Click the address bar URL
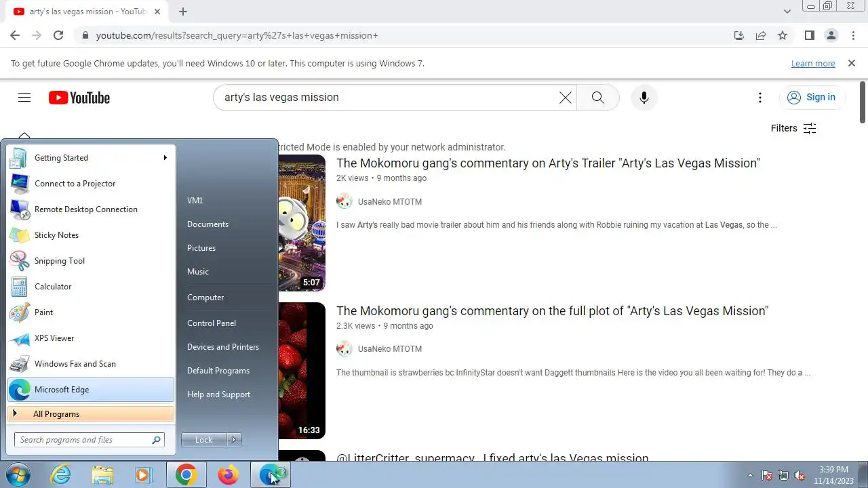 pos(237,35)
